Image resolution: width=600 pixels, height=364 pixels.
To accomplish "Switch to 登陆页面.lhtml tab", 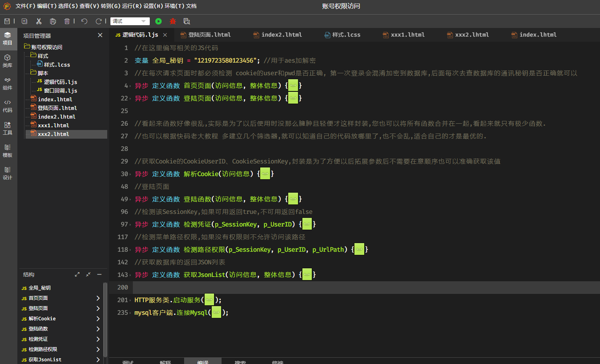I will 206,35.
